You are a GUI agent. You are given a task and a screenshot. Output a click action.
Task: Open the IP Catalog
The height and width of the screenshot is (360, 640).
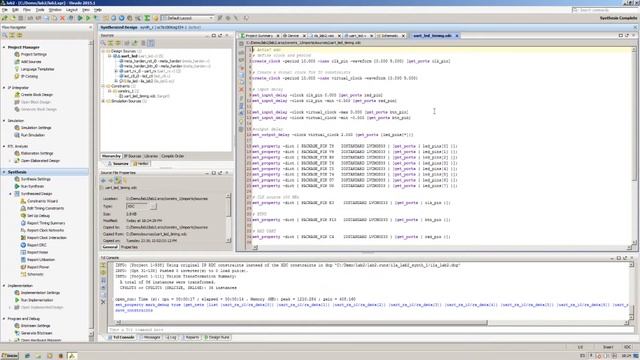(29, 76)
